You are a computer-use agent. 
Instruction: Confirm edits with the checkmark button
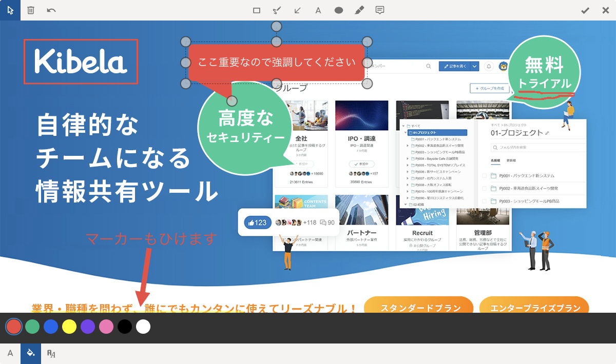pos(585,10)
